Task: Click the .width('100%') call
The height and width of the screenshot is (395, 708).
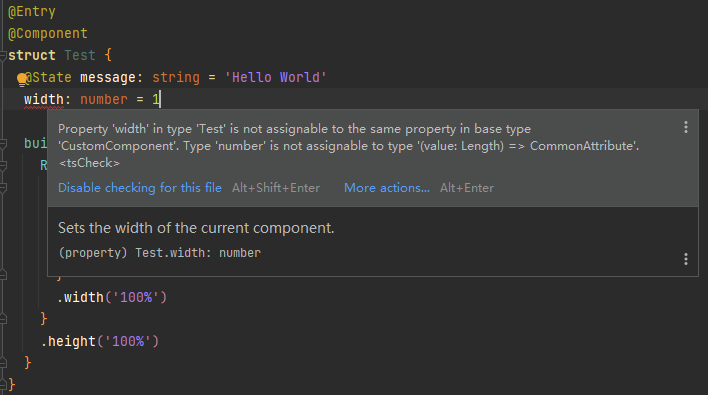Action: 112,297
